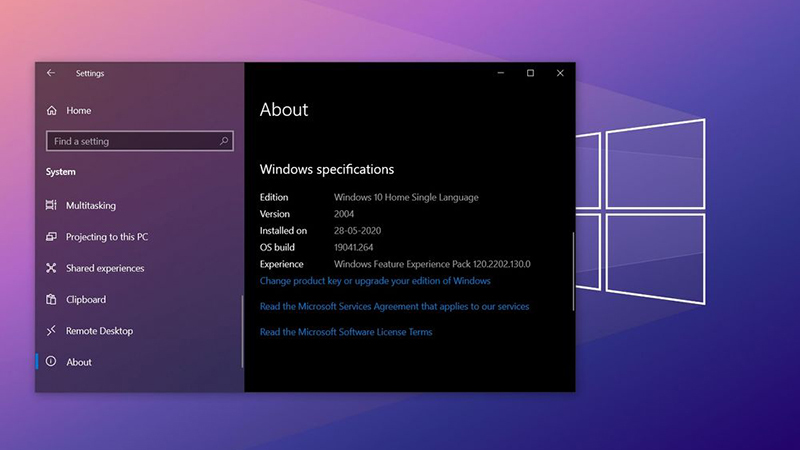Screen dimensions: 800x450
Task: Close the Settings window
Action: coord(560,73)
